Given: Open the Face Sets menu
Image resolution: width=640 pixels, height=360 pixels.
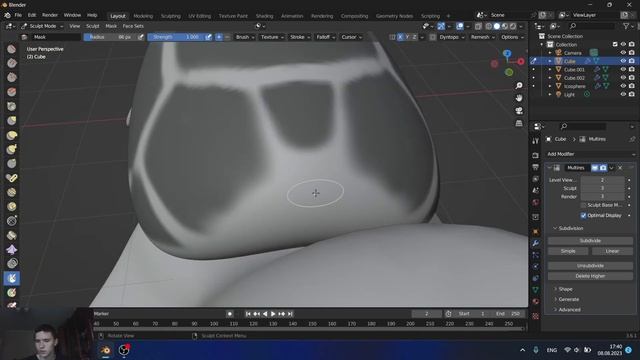Looking at the screenshot, I should (133, 26).
